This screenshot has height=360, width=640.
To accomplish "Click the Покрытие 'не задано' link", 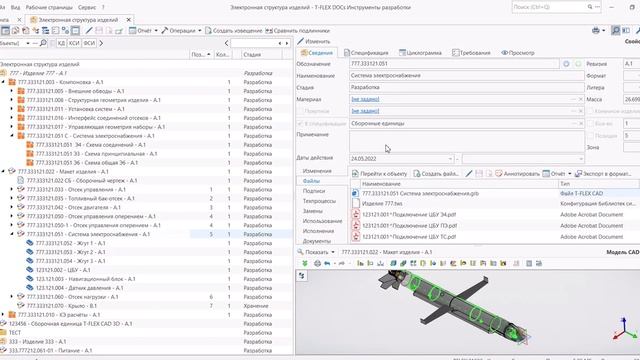I will [365, 111].
